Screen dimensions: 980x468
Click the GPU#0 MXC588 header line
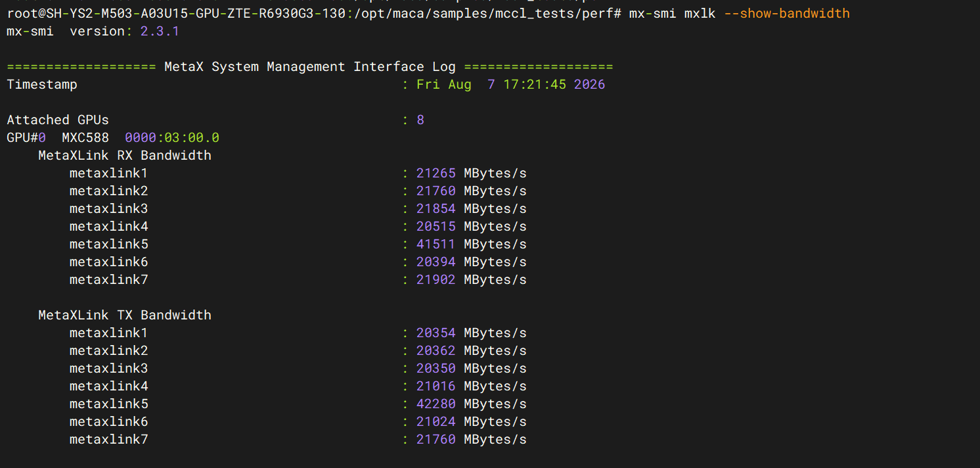[x=113, y=137]
